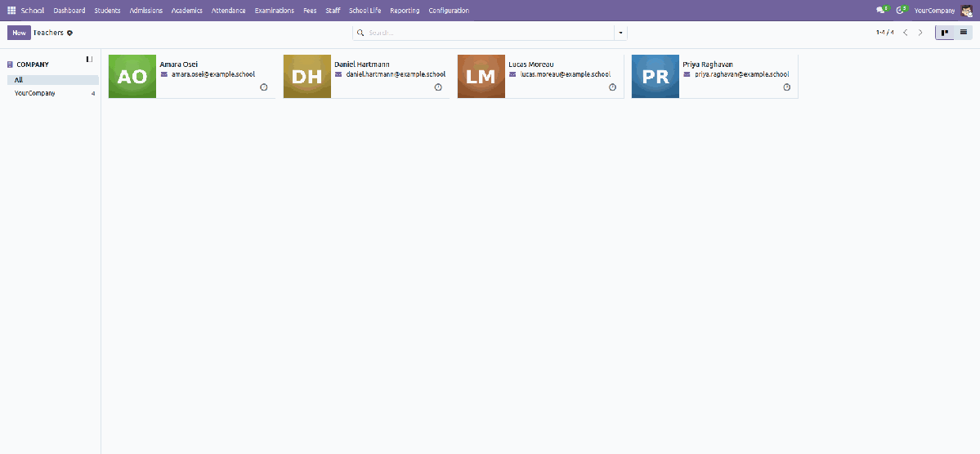Open Lucas Moreau avatar thumbnail
980x454 pixels.
point(481,76)
